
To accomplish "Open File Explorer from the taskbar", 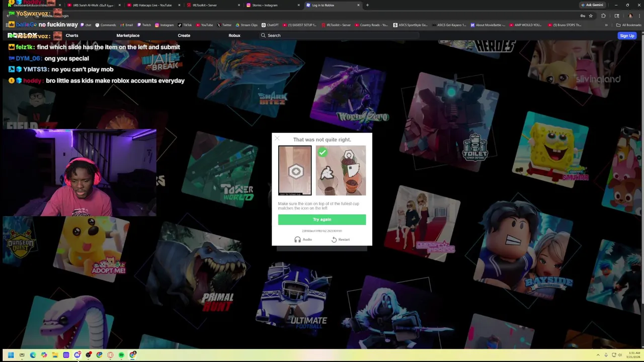I will [x=55, y=355].
